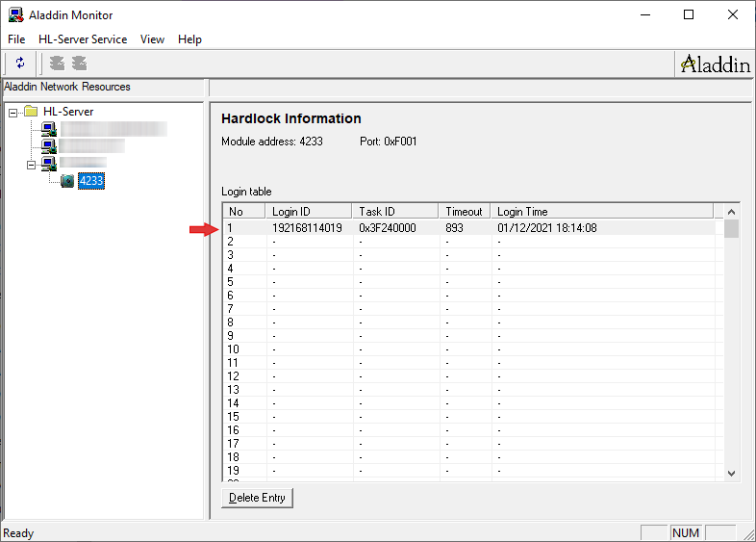Select the HL-Server tree label
The width and height of the screenshot is (756, 542).
coord(68,112)
